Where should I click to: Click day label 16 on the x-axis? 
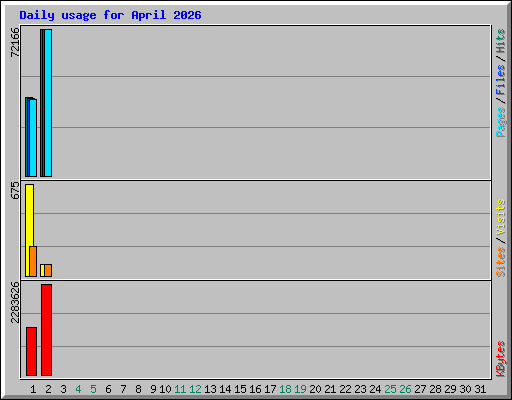click(255, 389)
